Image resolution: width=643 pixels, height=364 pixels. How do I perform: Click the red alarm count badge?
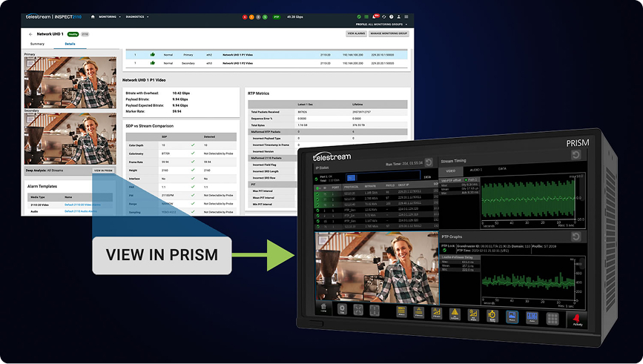(245, 17)
